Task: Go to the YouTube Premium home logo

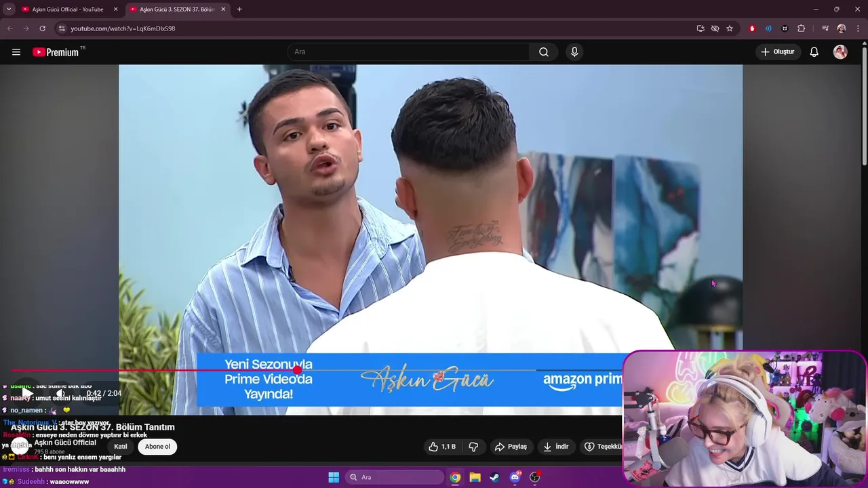Action: pos(56,52)
